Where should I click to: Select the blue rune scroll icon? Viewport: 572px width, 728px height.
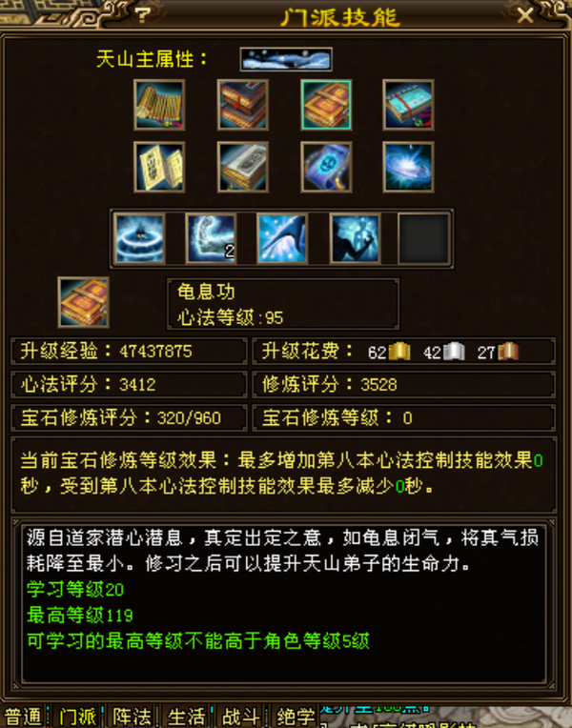point(326,167)
